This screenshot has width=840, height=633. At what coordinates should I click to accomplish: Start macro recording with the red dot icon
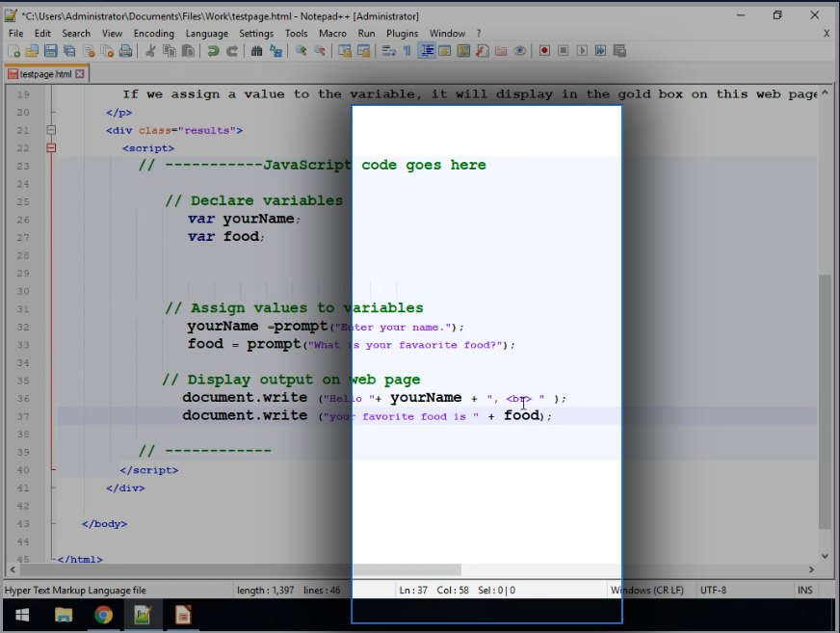pos(544,51)
